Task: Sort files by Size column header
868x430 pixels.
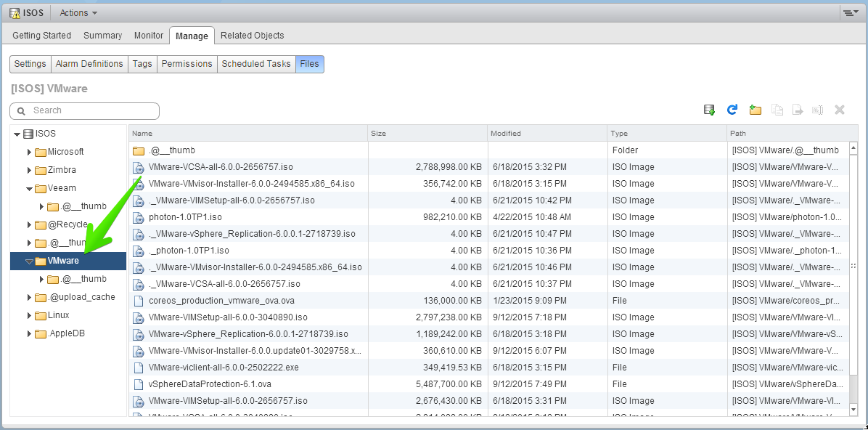Action: point(428,134)
